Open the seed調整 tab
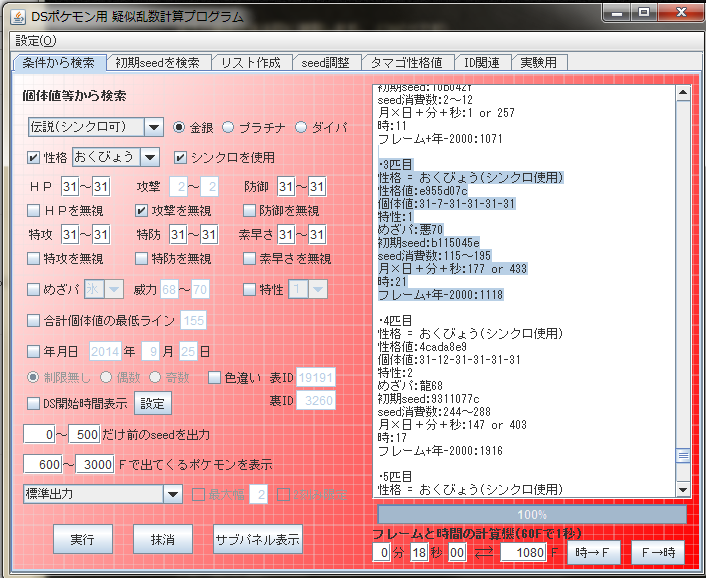Image resolution: width=706 pixels, height=578 pixels. [326, 63]
